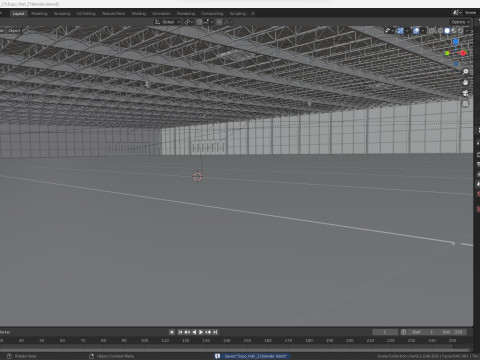
Task: Switch to UV Editing workspace
Action: coord(86,14)
